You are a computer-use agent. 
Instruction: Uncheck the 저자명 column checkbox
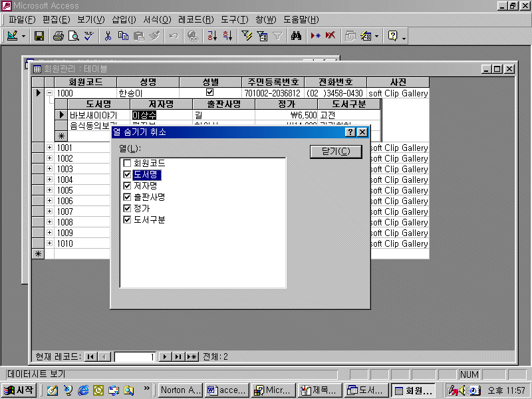coord(127,186)
